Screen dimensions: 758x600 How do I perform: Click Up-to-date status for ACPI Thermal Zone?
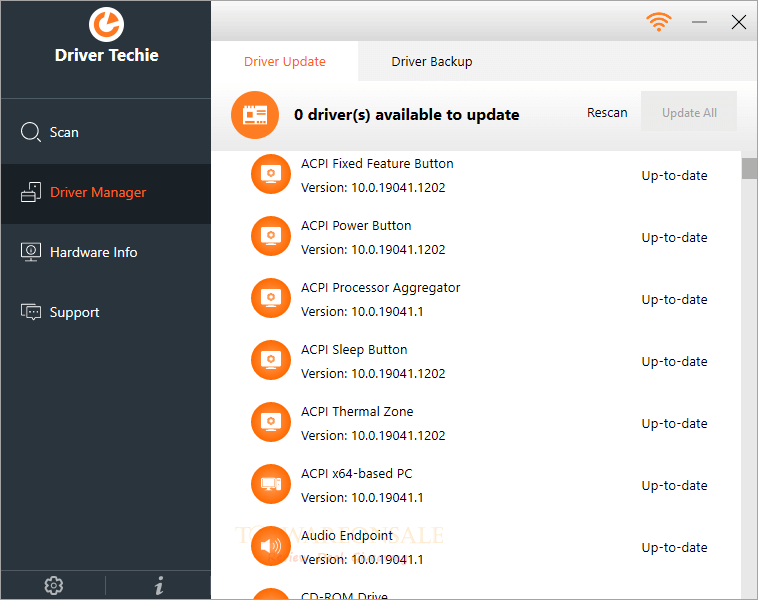(x=674, y=423)
